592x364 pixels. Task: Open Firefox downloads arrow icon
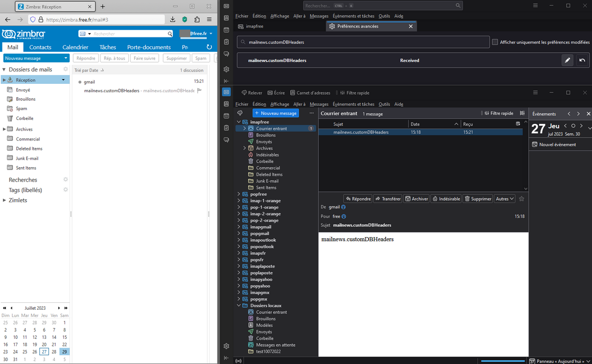coord(173,19)
